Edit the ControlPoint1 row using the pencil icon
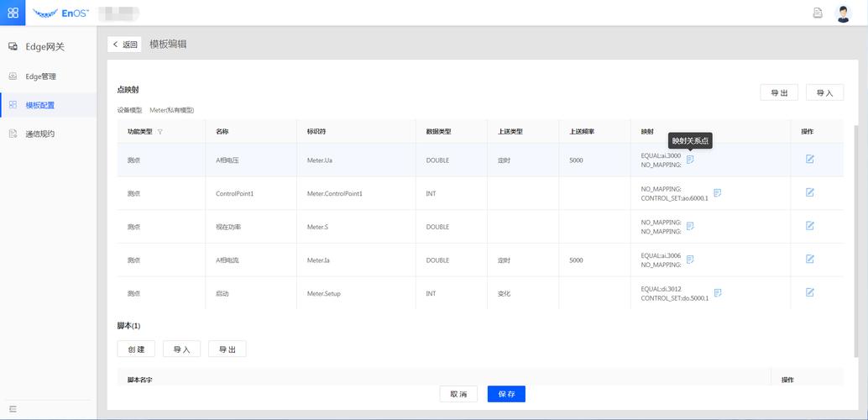868x420 pixels. click(x=810, y=193)
